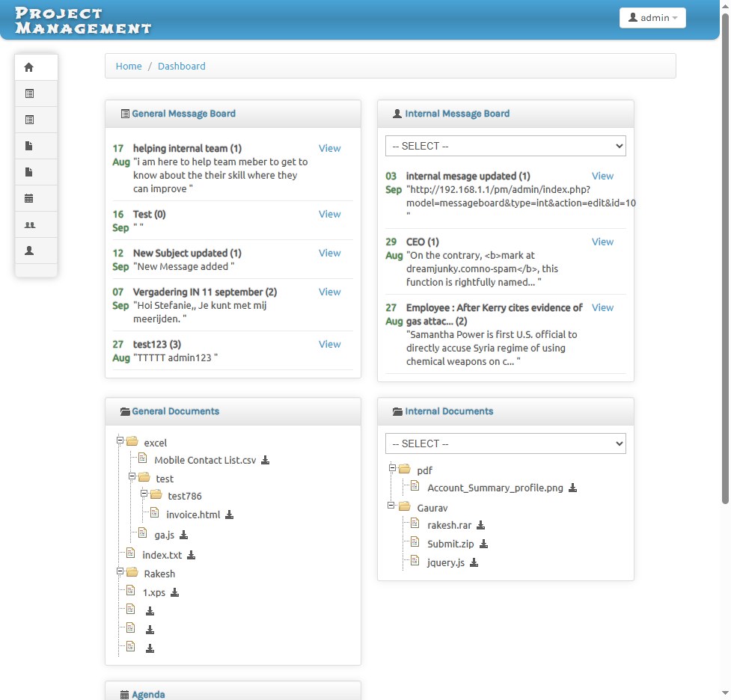
Task: View 'New Subject updated' message
Action: [x=330, y=253]
